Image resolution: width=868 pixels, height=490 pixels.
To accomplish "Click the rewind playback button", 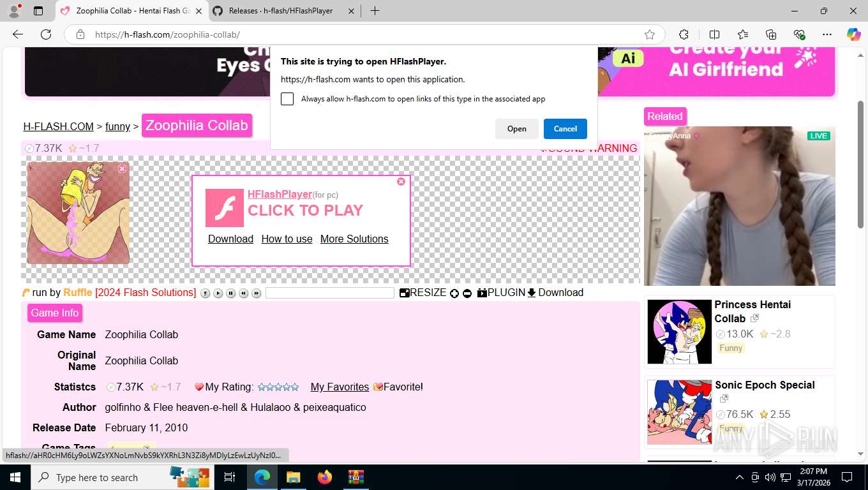I will tap(243, 293).
